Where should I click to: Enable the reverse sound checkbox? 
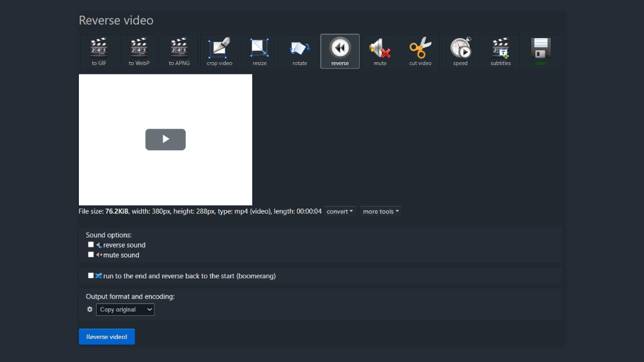[x=91, y=245]
